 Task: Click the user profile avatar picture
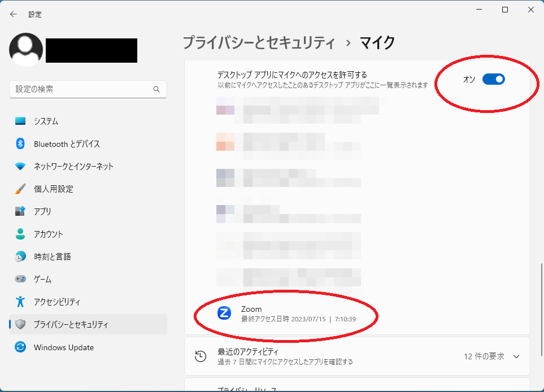(26, 50)
